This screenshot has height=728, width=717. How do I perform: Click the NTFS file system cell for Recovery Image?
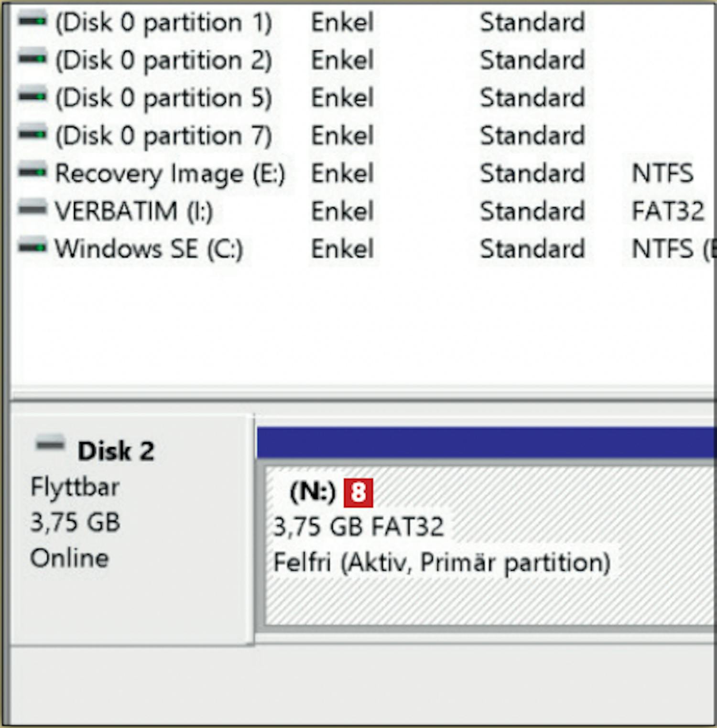pos(662,173)
